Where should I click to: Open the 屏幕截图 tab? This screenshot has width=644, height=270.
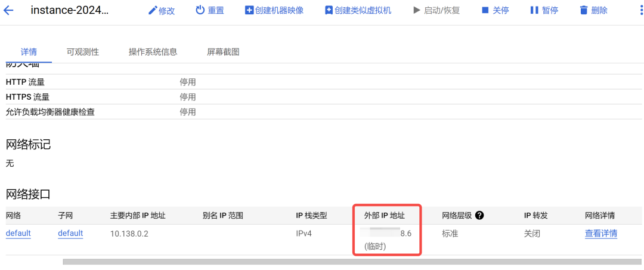click(x=223, y=52)
